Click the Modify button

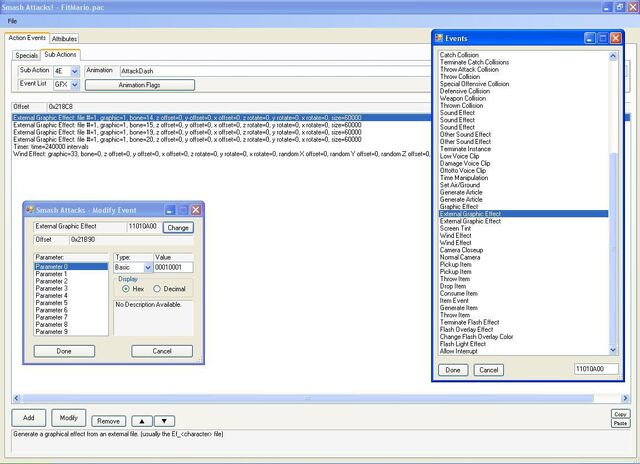coord(69,418)
